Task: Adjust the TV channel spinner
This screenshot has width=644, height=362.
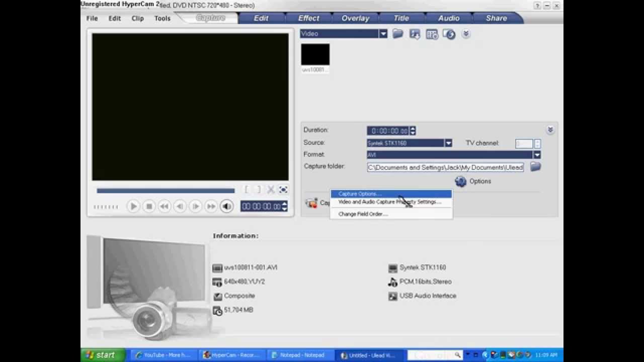Action: 537,144
